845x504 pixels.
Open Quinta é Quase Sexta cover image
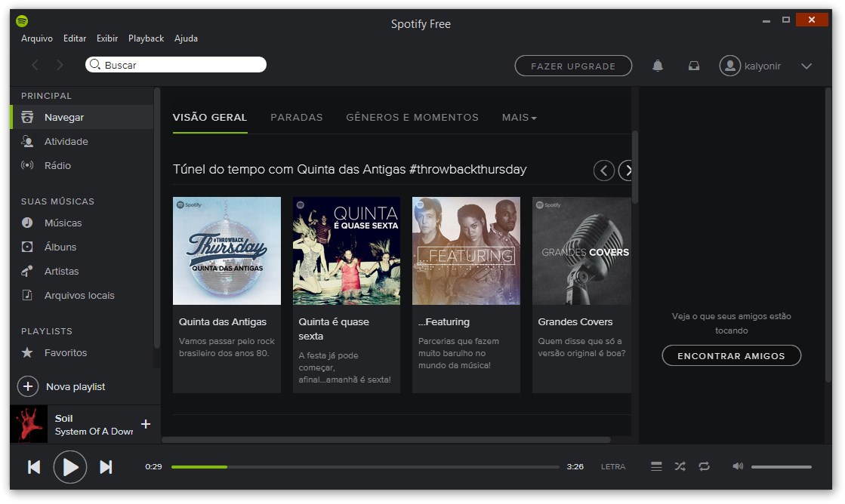(347, 251)
